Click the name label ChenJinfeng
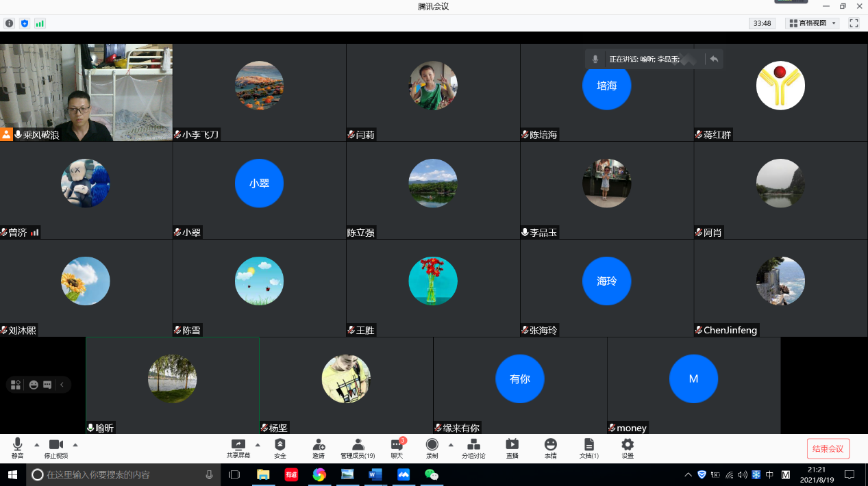The image size is (868, 486). click(x=730, y=330)
